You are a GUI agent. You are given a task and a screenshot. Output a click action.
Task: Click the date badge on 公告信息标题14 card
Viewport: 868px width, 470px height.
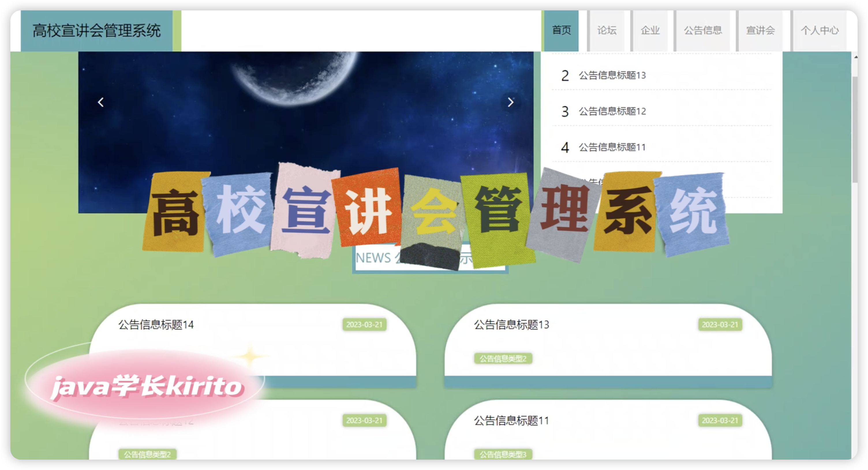(364, 325)
